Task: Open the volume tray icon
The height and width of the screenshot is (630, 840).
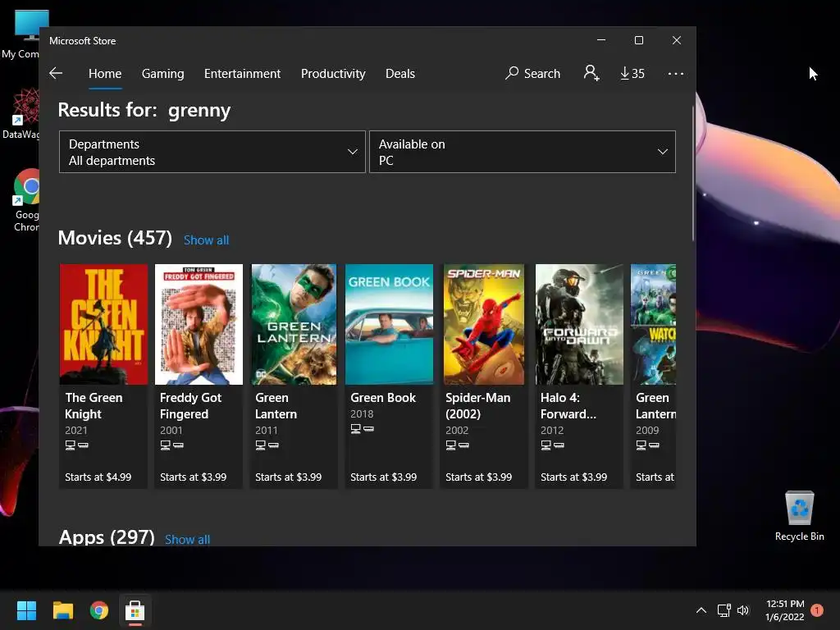Action: click(x=743, y=610)
